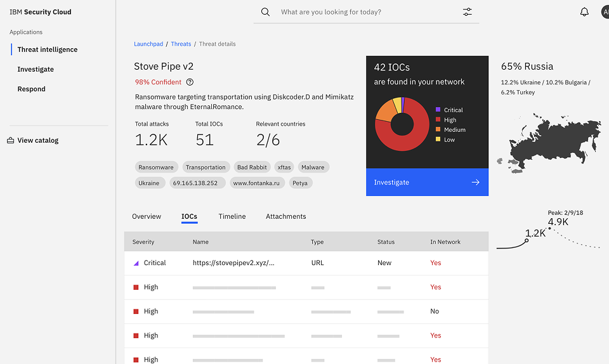Click the Petya tag
This screenshot has width=609, height=364.
pos(300,183)
